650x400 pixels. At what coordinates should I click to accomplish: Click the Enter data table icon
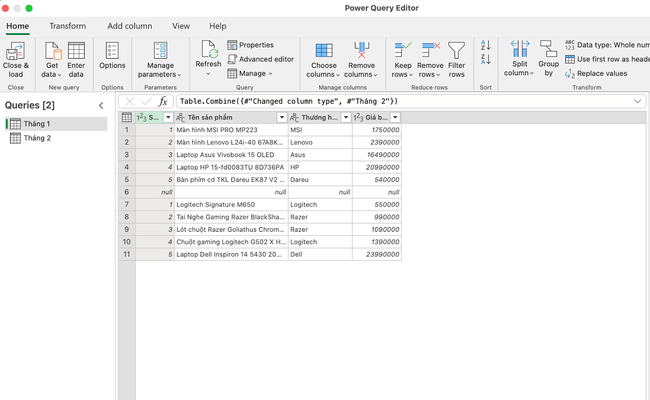(76, 51)
